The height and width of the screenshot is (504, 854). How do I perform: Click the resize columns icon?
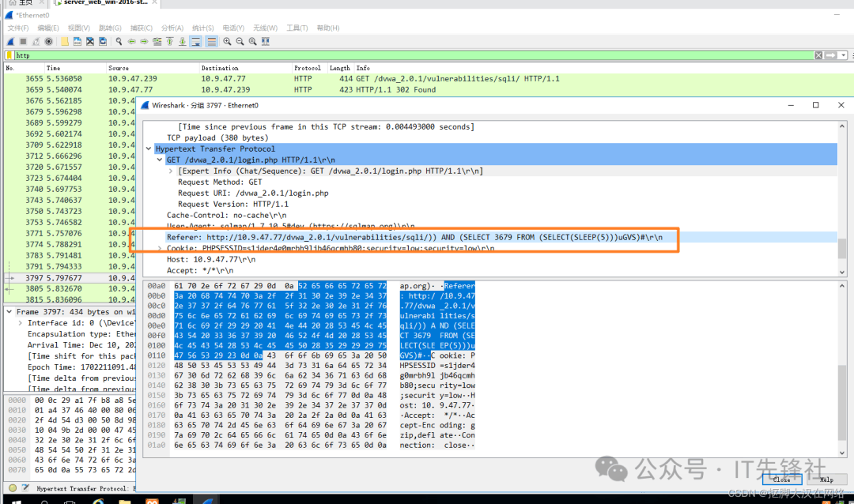coord(266,41)
